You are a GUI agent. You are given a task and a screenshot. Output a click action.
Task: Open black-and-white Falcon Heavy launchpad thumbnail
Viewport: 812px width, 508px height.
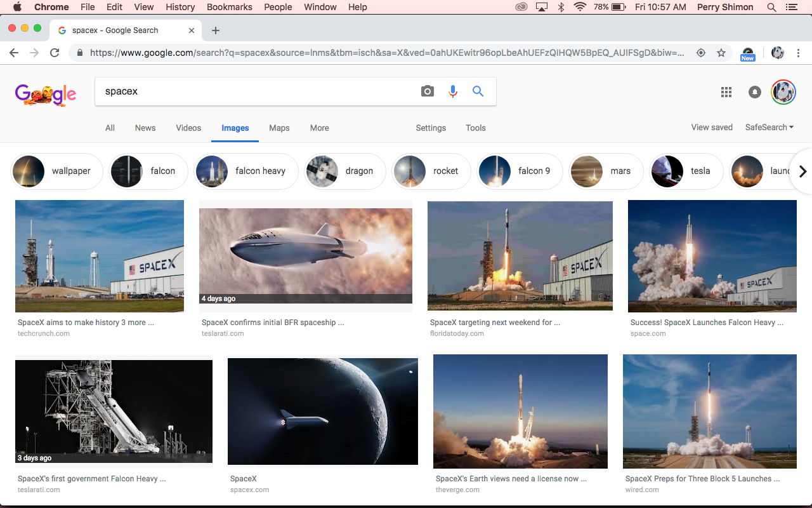tap(114, 411)
